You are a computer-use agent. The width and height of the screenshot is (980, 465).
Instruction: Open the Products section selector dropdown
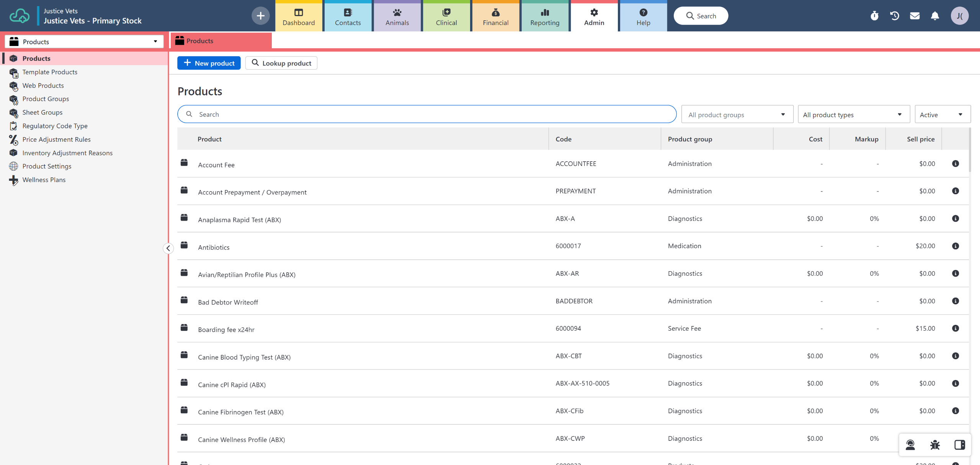[x=84, y=41]
